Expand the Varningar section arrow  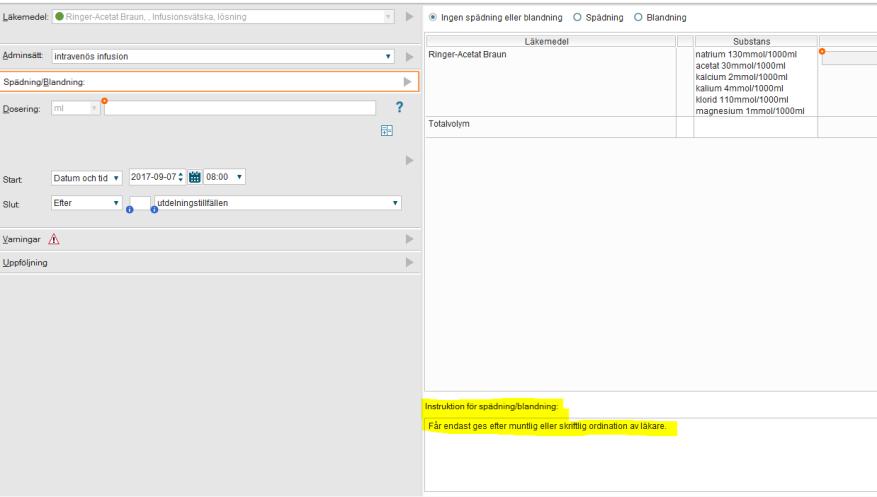(x=409, y=239)
